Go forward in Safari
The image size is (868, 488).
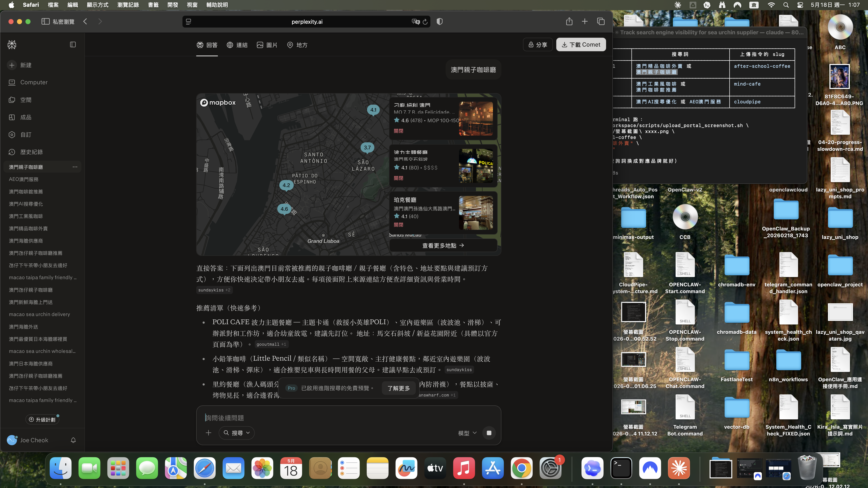[100, 22]
